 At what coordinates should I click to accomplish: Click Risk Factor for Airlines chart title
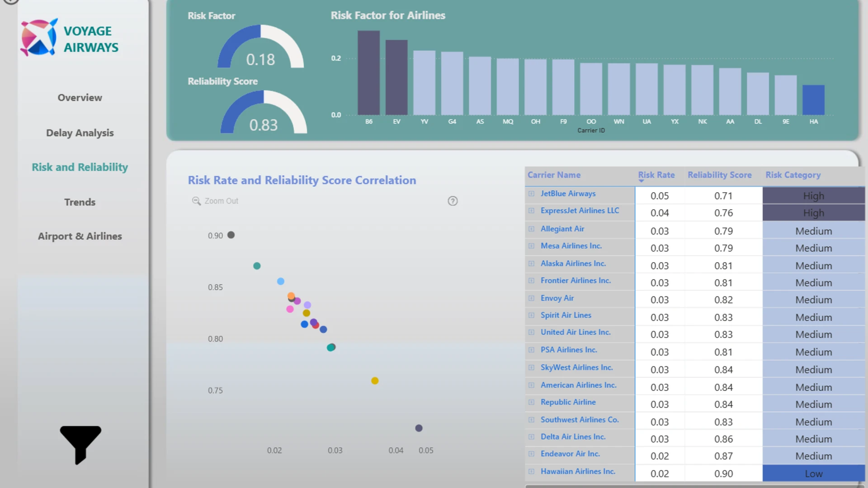click(x=388, y=15)
